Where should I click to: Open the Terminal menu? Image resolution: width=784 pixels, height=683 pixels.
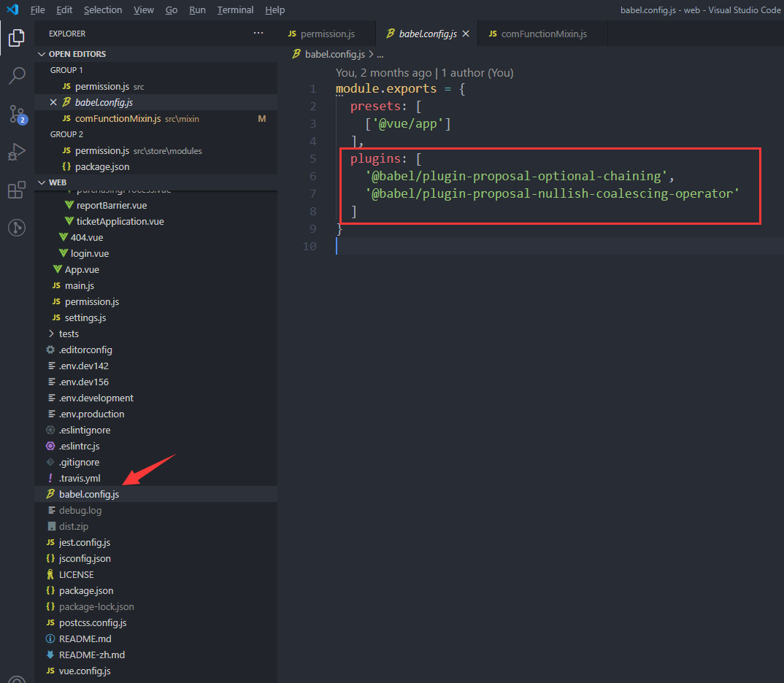click(x=236, y=9)
